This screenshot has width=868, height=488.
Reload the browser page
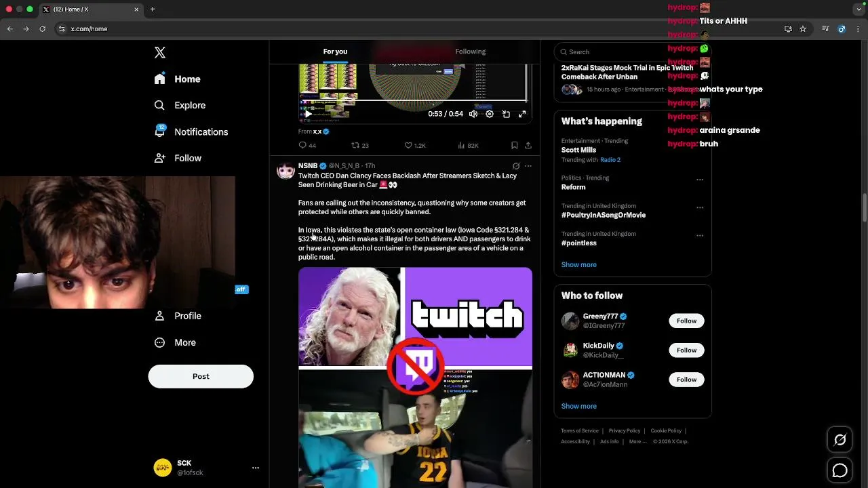tap(42, 29)
